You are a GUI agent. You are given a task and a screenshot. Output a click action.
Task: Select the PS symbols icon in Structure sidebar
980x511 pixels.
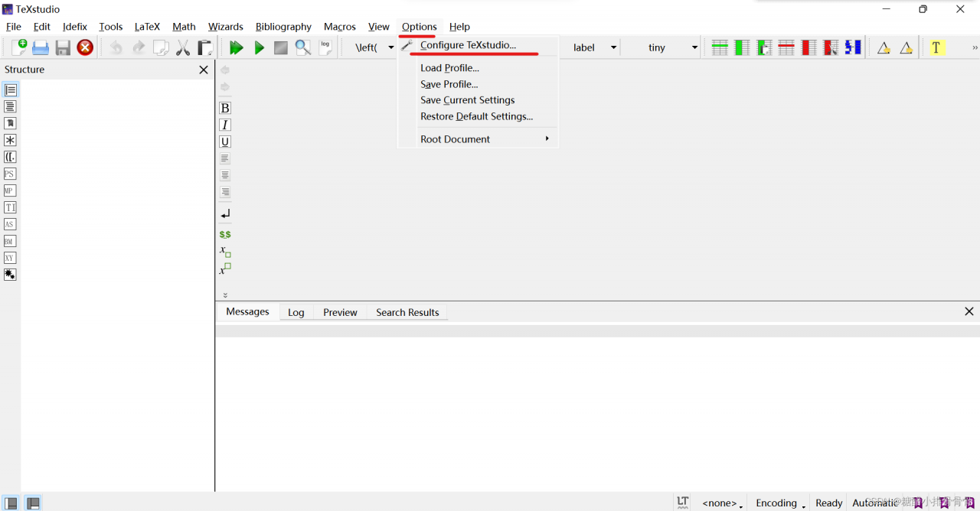click(10, 174)
